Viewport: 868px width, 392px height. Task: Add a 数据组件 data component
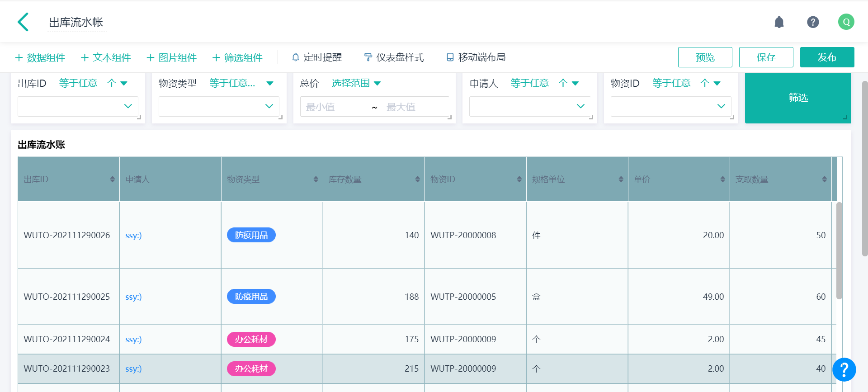40,57
